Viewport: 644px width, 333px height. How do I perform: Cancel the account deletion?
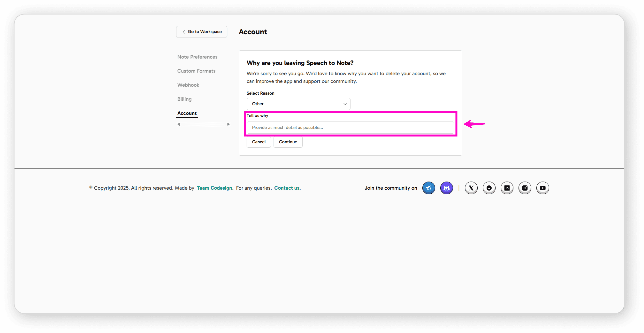point(259,142)
